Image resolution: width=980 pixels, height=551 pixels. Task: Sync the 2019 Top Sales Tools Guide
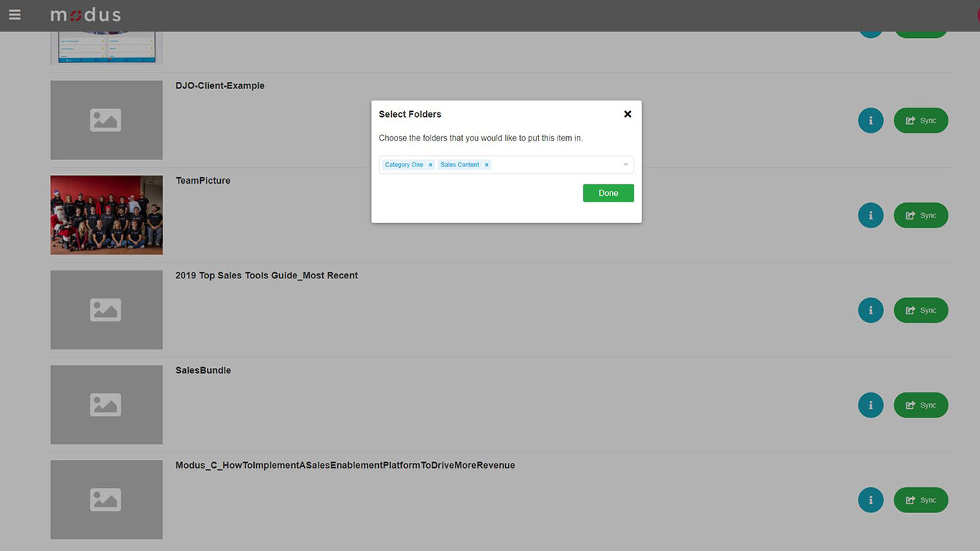click(x=920, y=310)
